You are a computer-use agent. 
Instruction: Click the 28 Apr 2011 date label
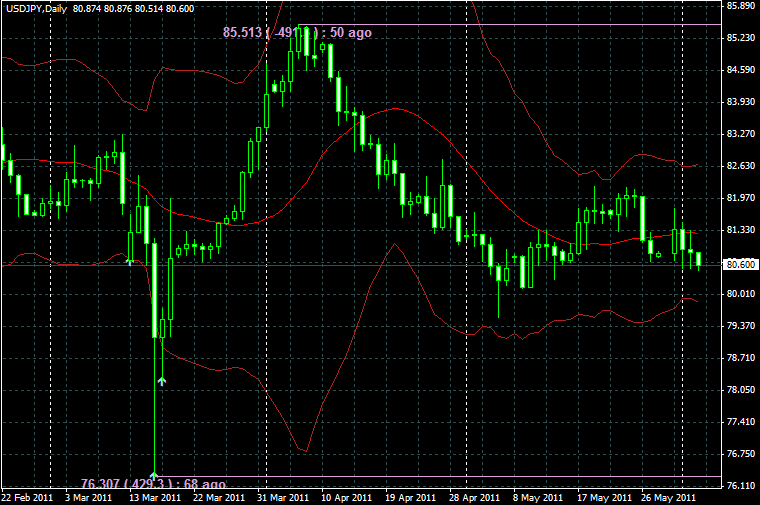click(x=474, y=497)
